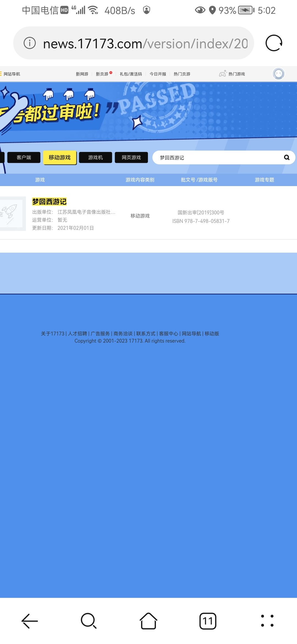
Task: Tap the Wi-Fi status icon
Action: (x=93, y=10)
